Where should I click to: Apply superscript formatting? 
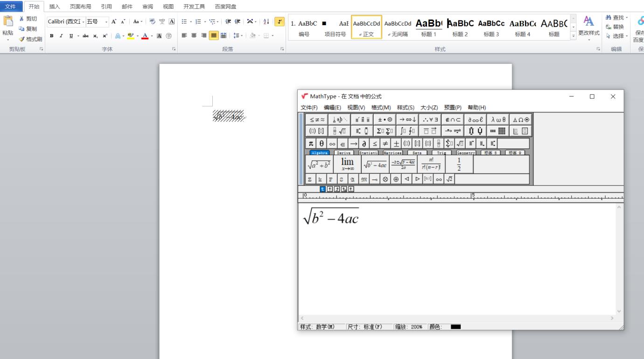coord(104,36)
